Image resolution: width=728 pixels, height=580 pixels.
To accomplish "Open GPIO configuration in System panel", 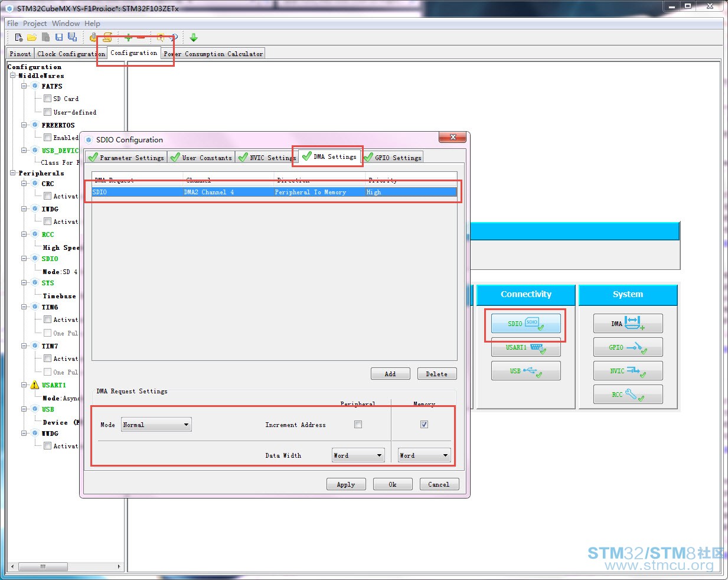I will pos(628,347).
